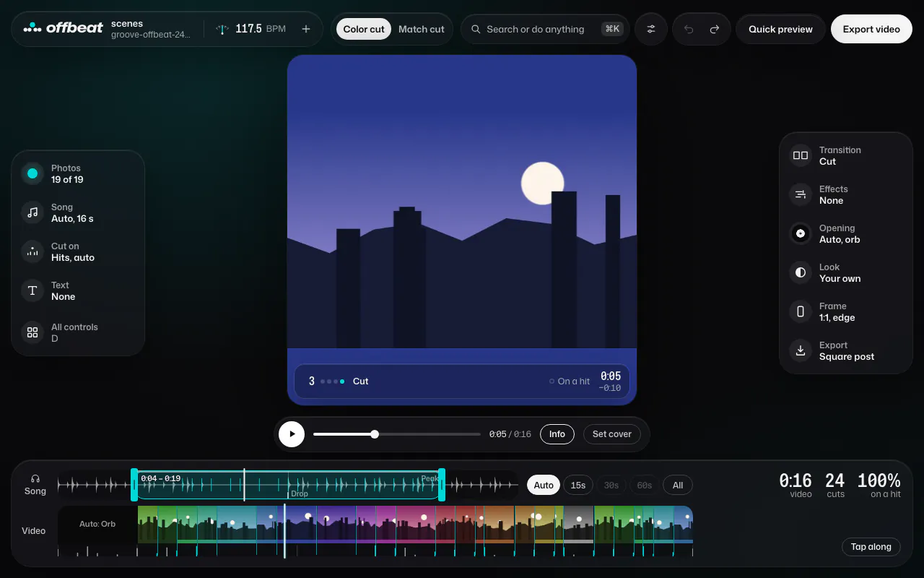Viewport: 924px width, 578px height.
Task: Click the Song headphones icon
Action: pyautogui.click(x=35, y=478)
